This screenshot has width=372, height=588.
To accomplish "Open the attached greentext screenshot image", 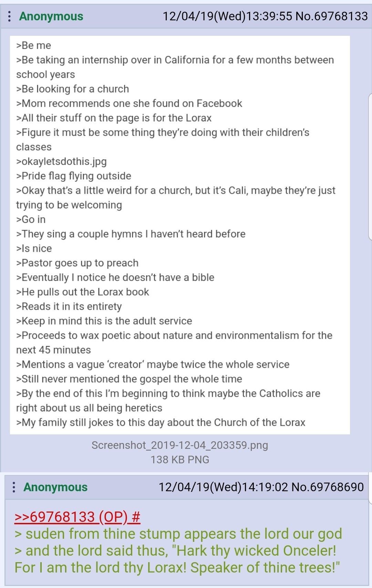I will tap(180, 235).
